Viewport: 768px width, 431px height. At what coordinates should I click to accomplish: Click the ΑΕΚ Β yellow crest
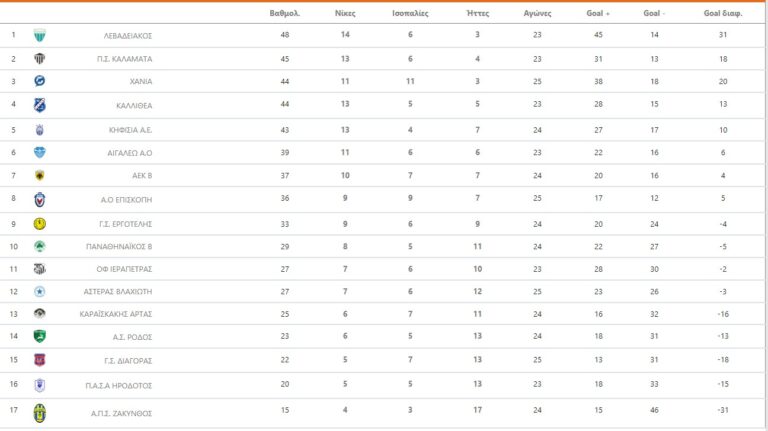40,176
